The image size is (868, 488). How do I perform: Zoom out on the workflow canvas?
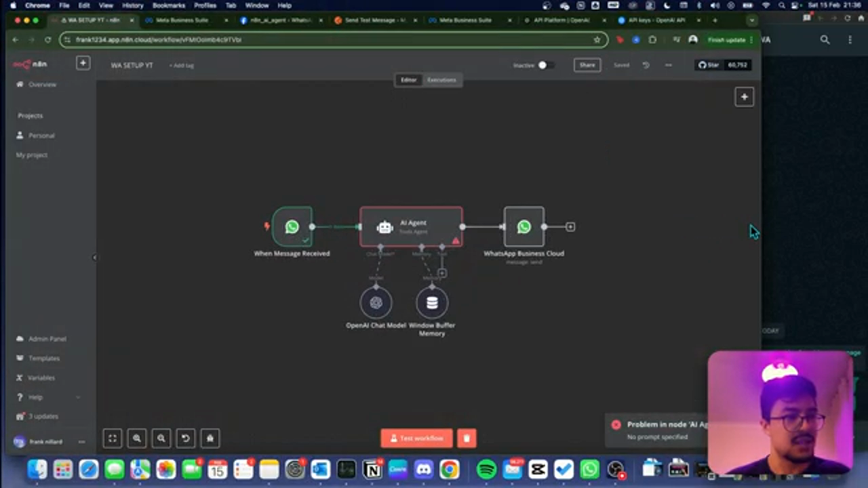161,439
